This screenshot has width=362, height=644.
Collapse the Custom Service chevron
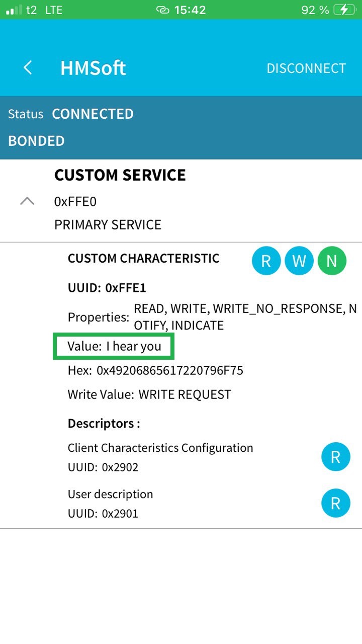[x=27, y=201]
